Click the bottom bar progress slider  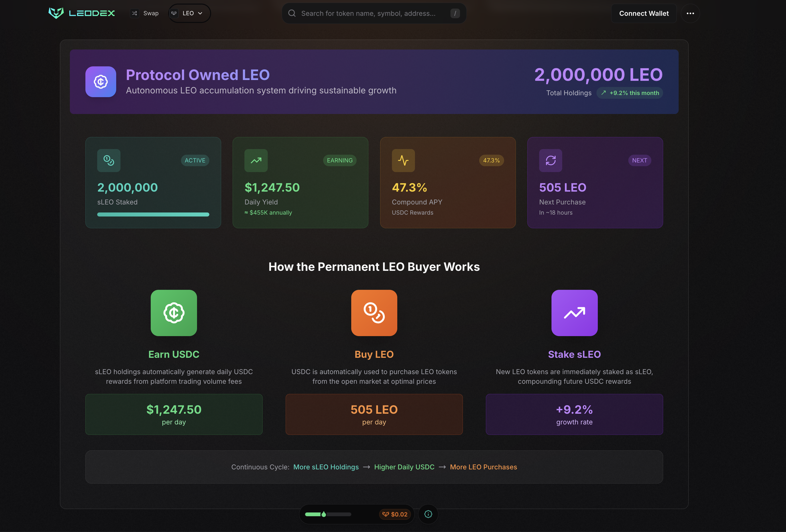pos(328,514)
